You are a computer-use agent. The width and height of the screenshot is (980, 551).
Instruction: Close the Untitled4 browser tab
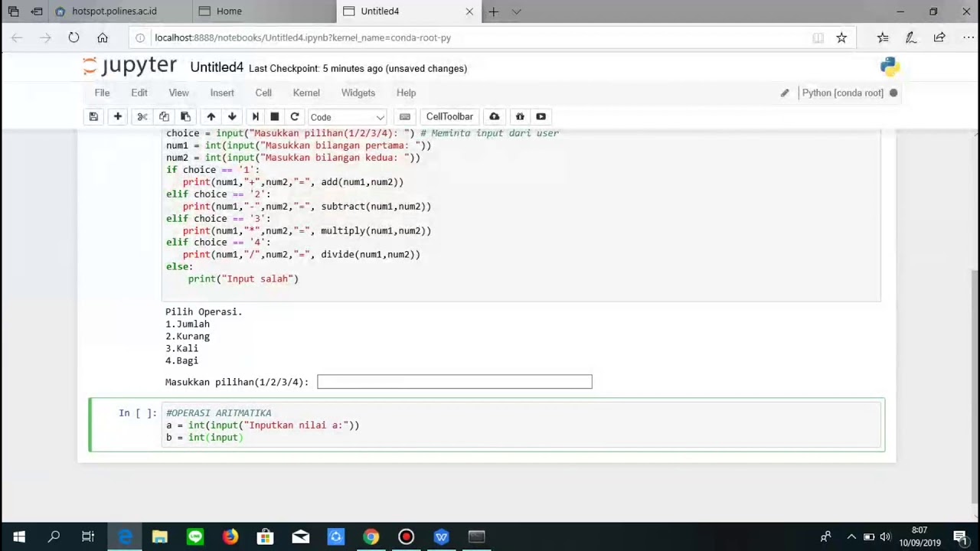[x=469, y=11]
